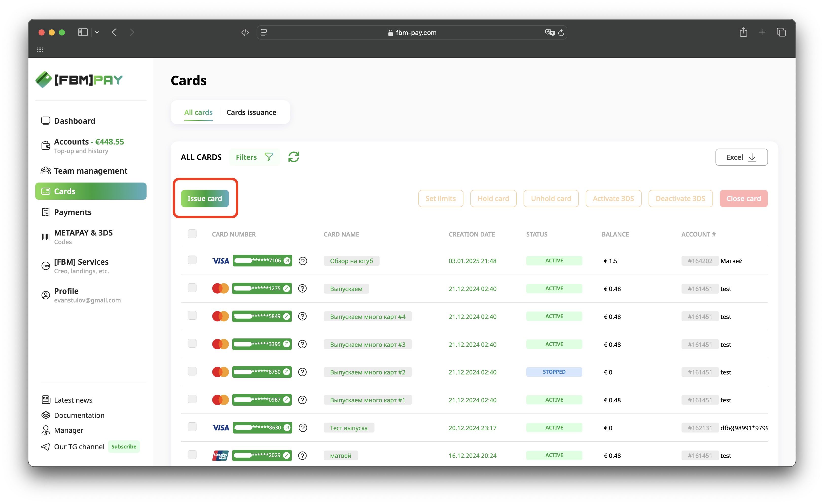Click the account number #164202
The height and width of the screenshot is (504, 824).
tap(700, 261)
